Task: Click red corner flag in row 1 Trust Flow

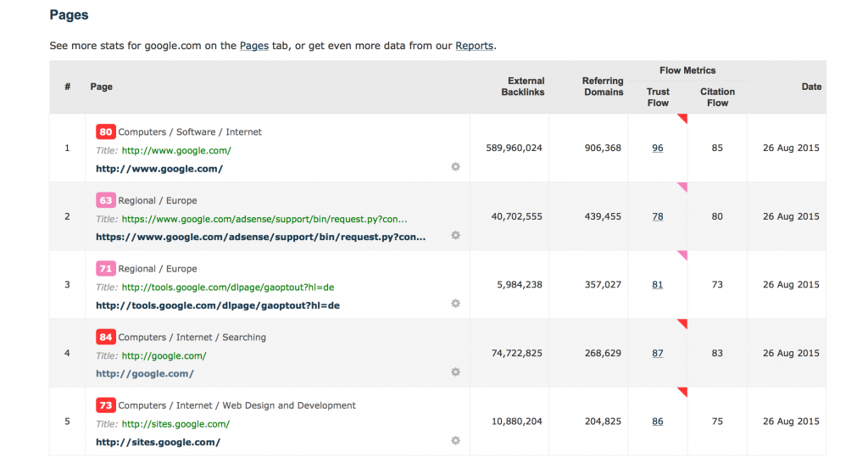Action: 684,117
